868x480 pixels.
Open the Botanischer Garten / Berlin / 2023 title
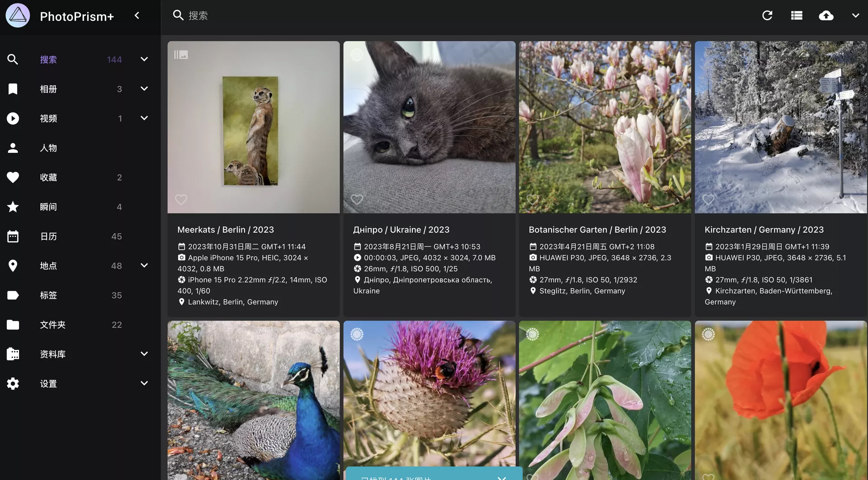[x=597, y=230]
